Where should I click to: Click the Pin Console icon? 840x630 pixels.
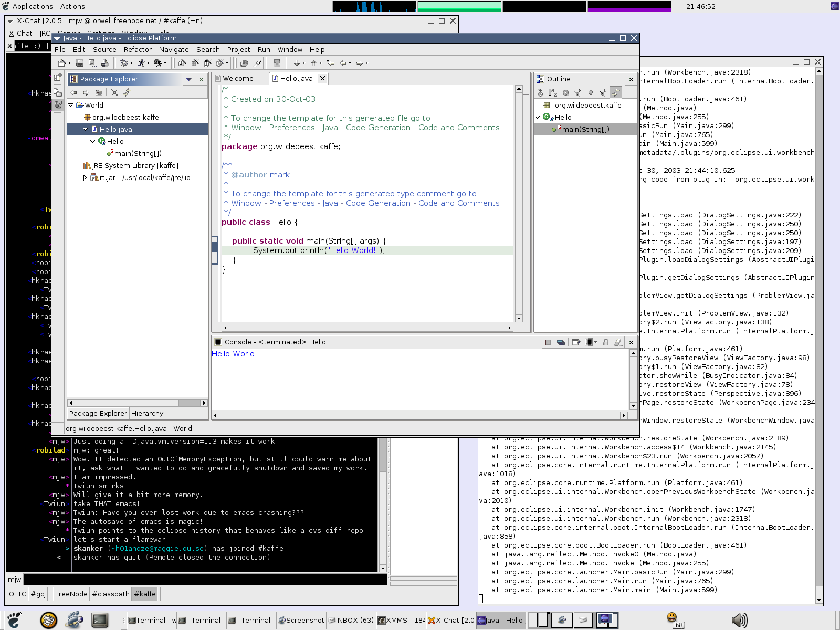[576, 342]
